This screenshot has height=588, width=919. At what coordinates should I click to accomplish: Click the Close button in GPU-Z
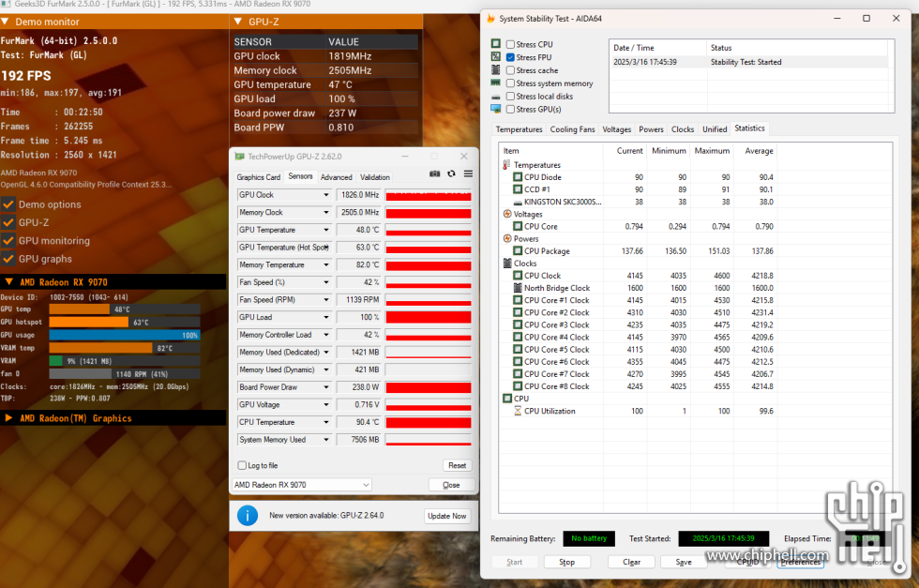click(451, 485)
